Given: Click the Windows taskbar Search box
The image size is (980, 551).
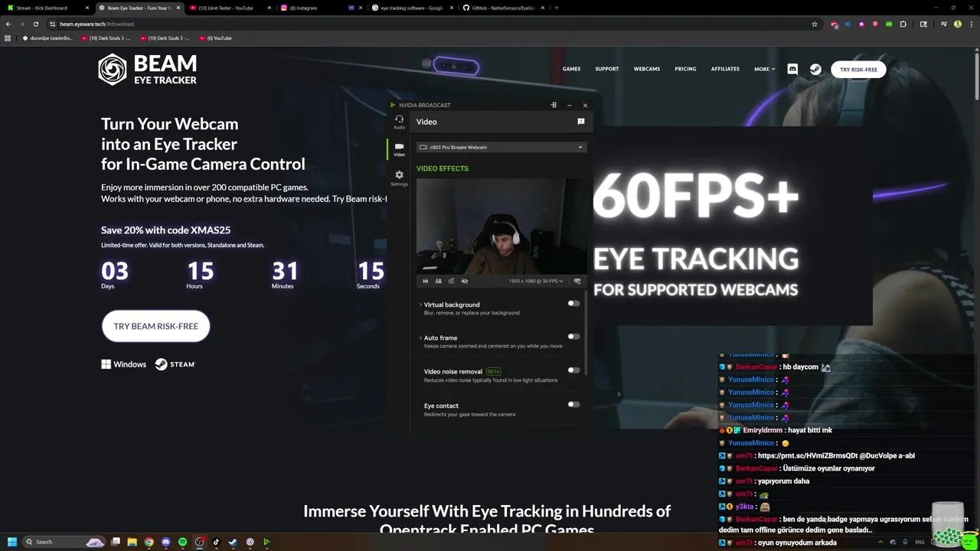Looking at the screenshot, I should point(63,542).
